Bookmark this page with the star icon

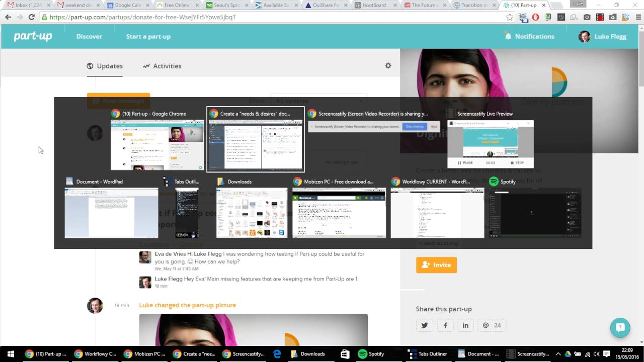[510, 17]
